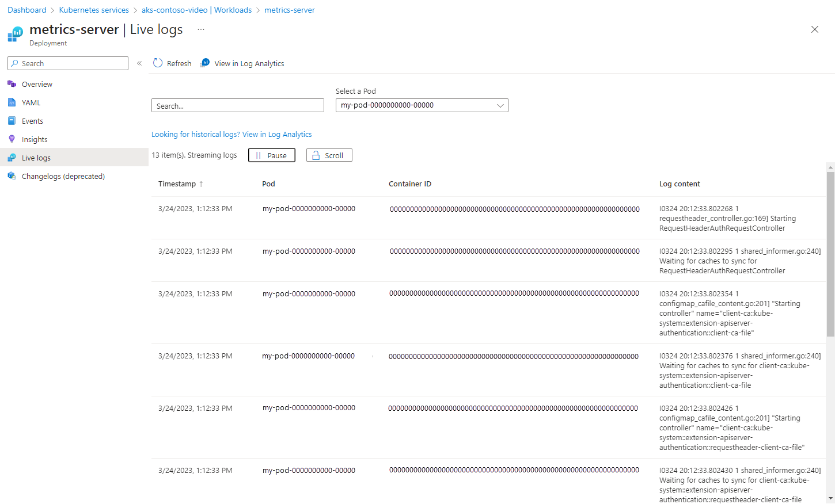The width and height of the screenshot is (835, 504).
Task: Open aks-contoso-video Workloads breadcrumb
Action: click(x=197, y=10)
